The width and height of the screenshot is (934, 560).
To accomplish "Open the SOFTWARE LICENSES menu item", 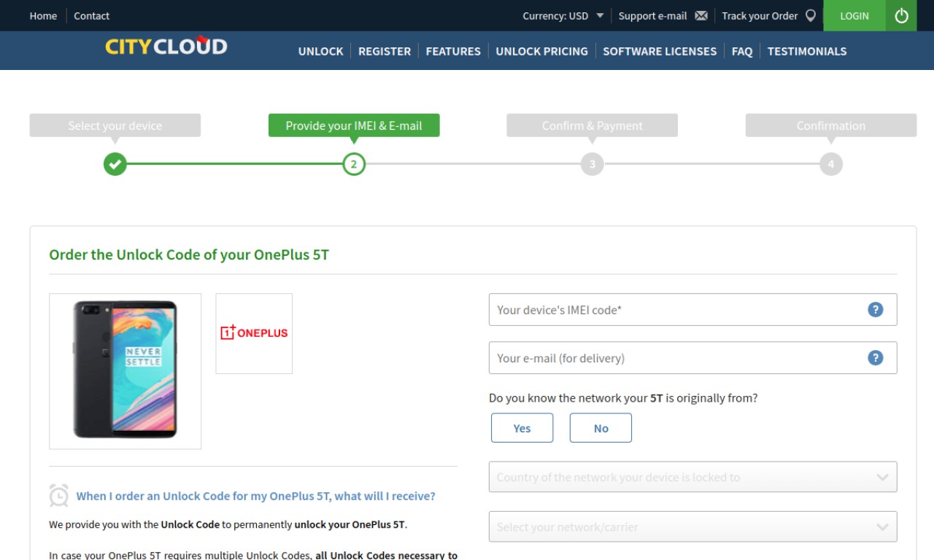I will point(660,51).
